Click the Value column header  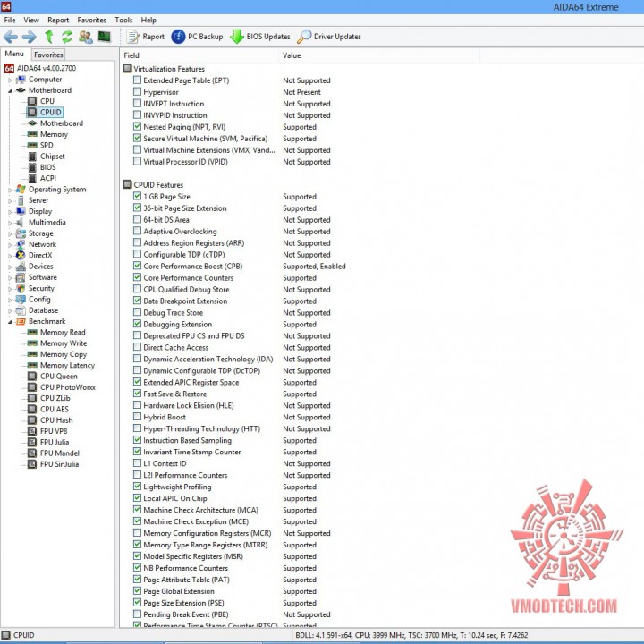[x=379, y=55]
